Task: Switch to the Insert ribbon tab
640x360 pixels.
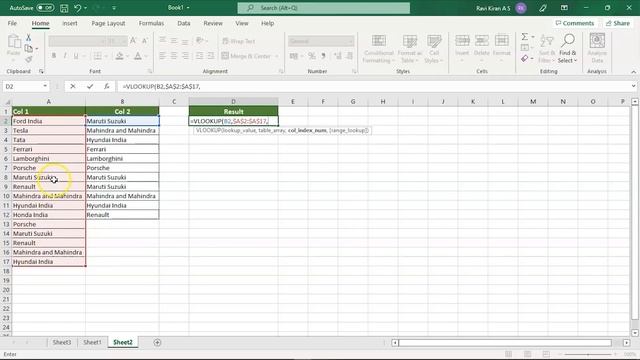Action: click(70, 23)
